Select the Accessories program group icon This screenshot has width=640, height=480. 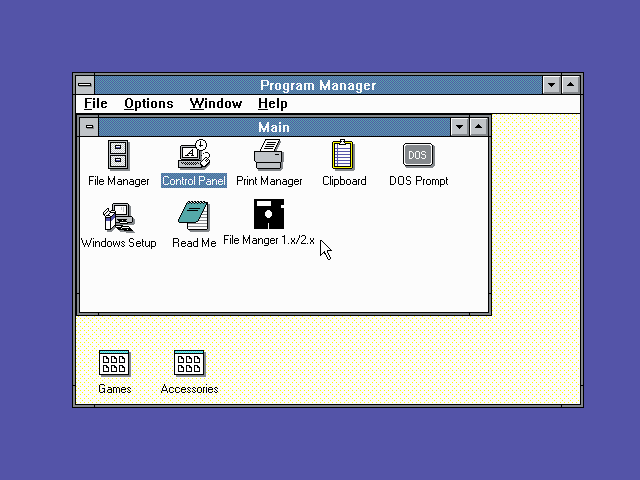189,364
